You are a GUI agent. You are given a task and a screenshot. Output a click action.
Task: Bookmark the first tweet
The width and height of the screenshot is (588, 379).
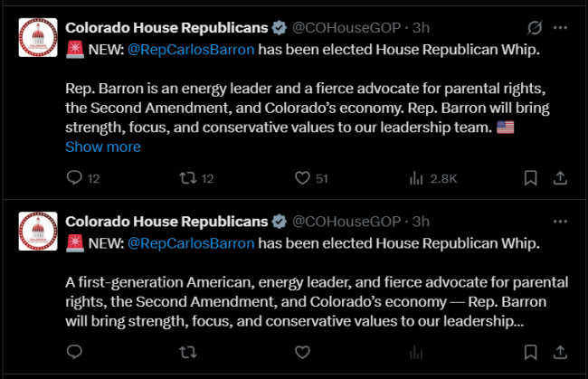click(x=532, y=178)
